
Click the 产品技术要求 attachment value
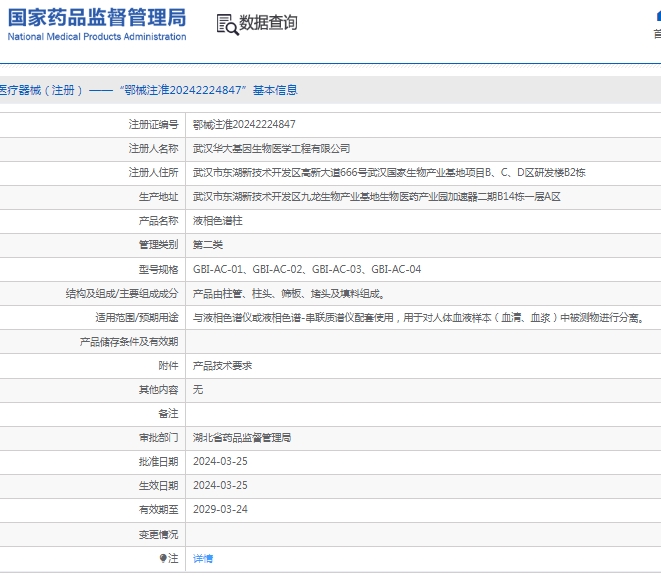click(x=222, y=366)
